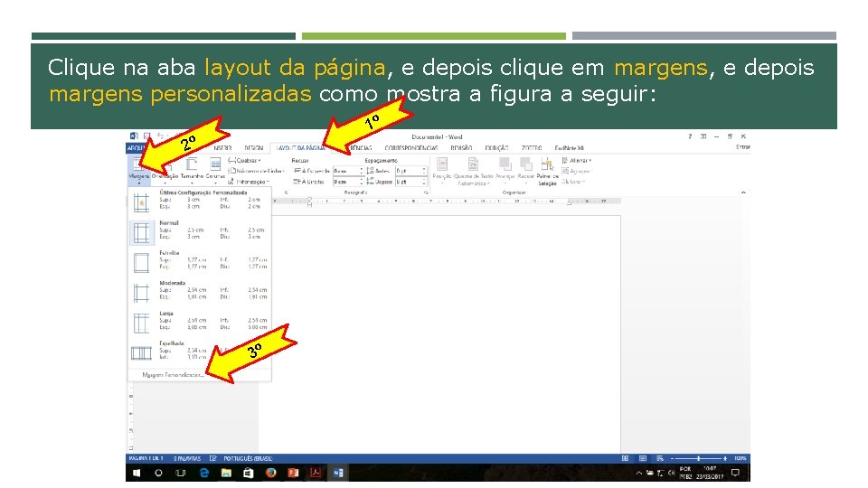Viewport: 868px width, 488px height.
Task: Open the Inserir ribbon tab
Action: pos(222,147)
